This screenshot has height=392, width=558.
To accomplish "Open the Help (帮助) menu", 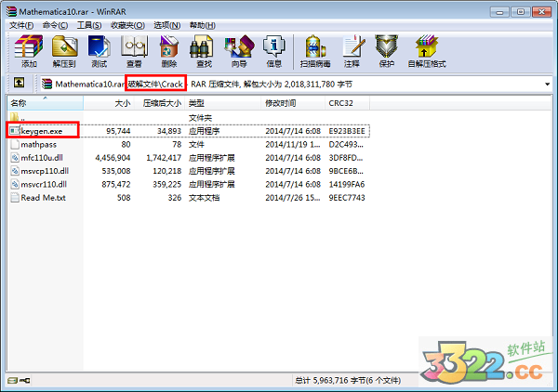I will coord(202,25).
